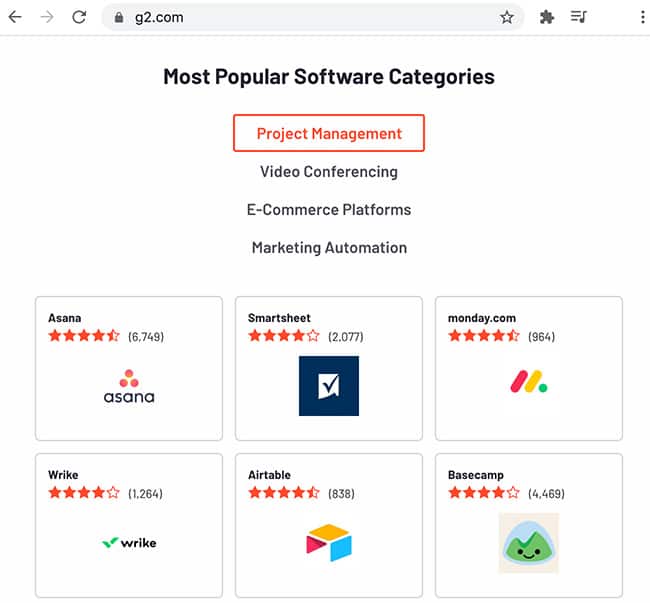Open Wrike's star rating
The width and height of the screenshot is (650, 603).
(84, 493)
